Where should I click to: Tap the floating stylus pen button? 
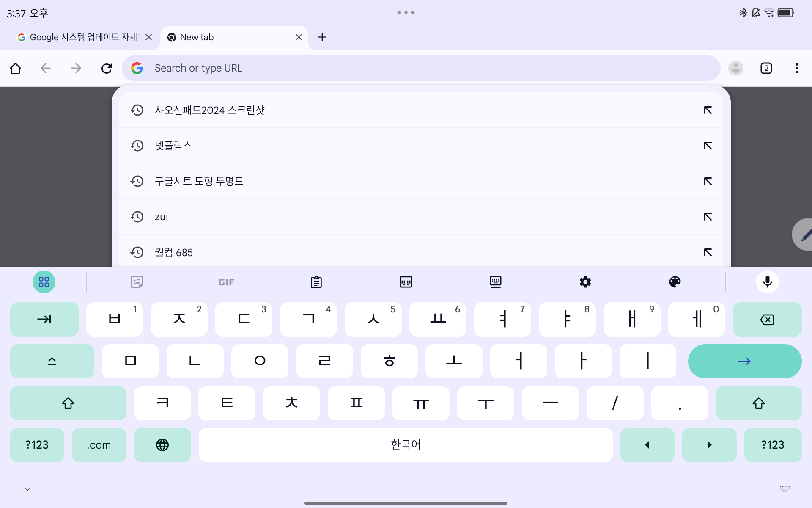[803, 235]
